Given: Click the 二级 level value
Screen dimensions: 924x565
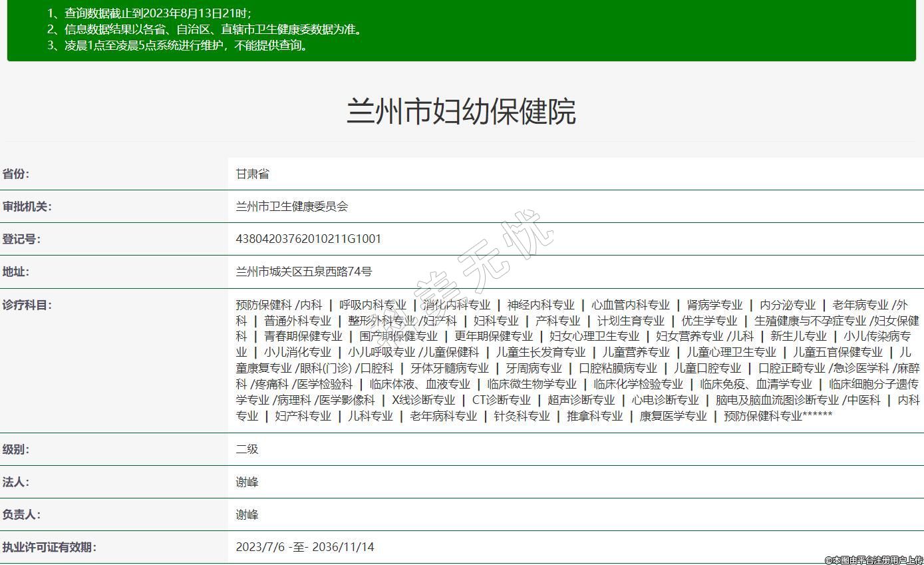Looking at the screenshot, I should [247, 449].
